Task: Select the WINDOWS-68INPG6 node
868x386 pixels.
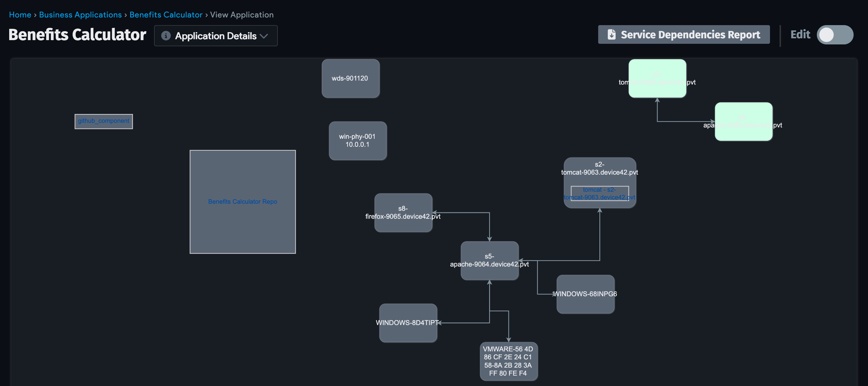Action: [585, 294]
